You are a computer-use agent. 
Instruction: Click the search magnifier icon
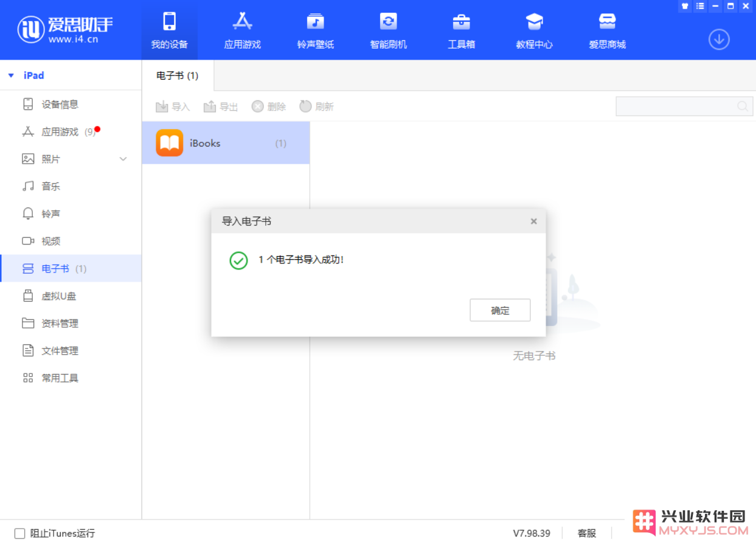click(743, 106)
